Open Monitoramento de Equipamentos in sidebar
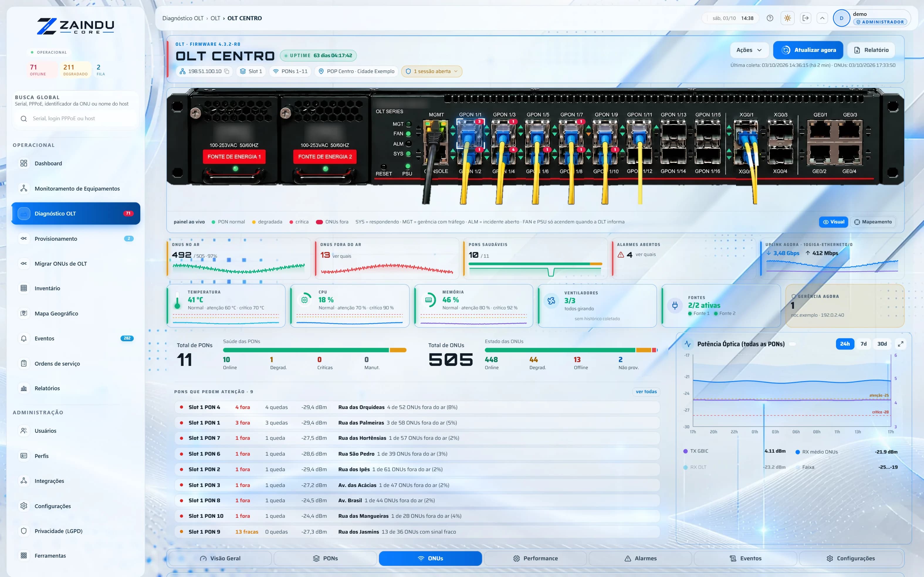924x577 pixels. (76, 189)
